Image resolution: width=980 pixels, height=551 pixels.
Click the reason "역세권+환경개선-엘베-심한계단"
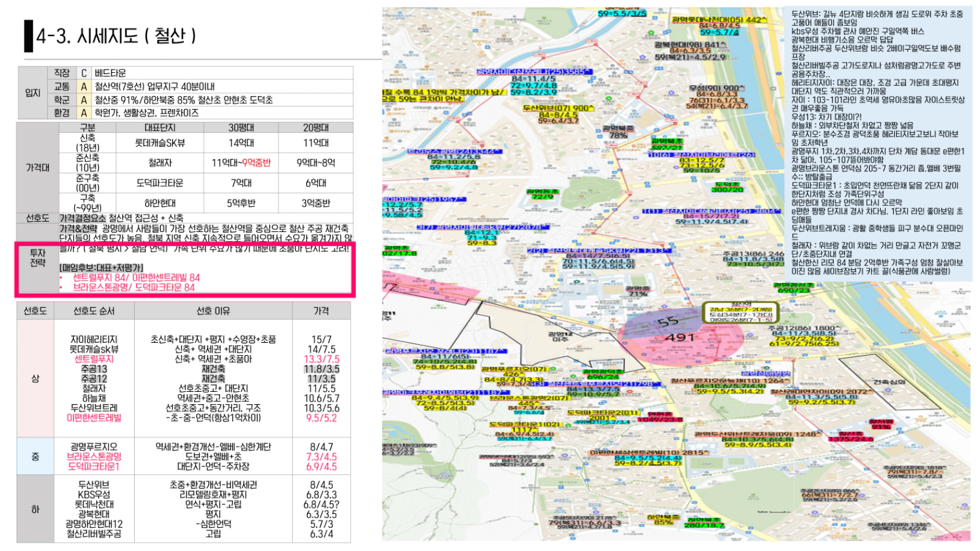point(213,447)
